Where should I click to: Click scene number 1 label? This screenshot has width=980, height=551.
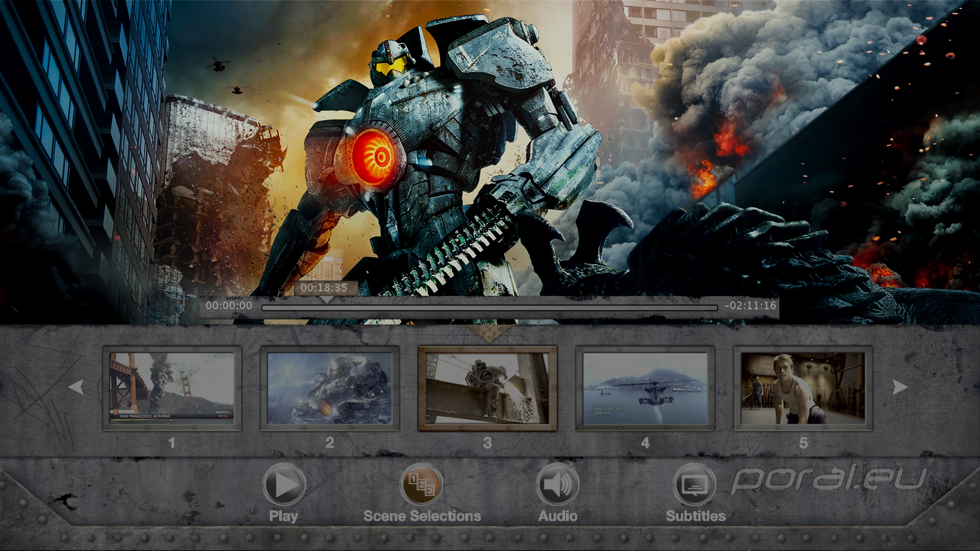pyautogui.click(x=172, y=443)
